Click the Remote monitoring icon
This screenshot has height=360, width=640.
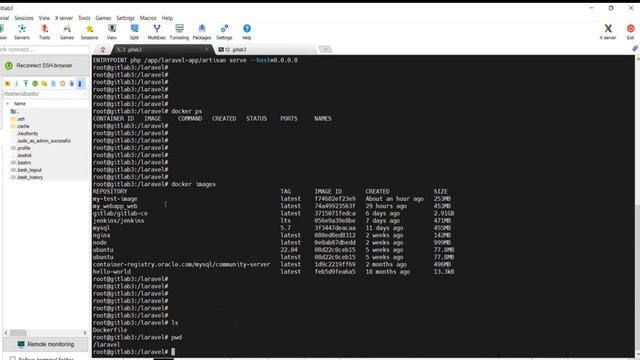coord(21,344)
